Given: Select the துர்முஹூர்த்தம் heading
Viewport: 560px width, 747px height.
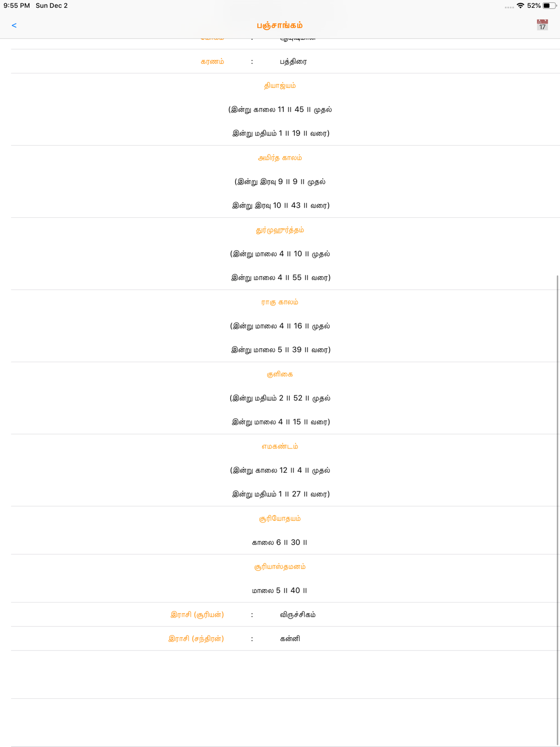Looking at the screenshot, I should click(280, 230).
